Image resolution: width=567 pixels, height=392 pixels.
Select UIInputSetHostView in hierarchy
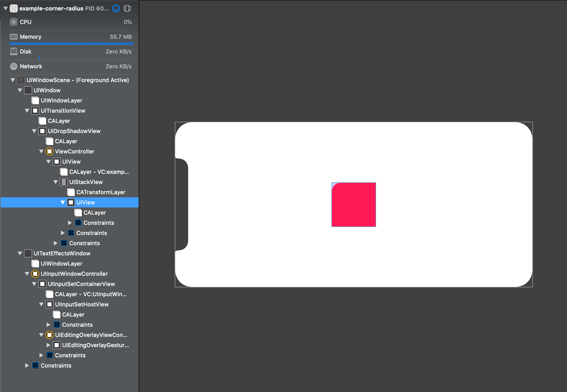[x=82, y=304]
